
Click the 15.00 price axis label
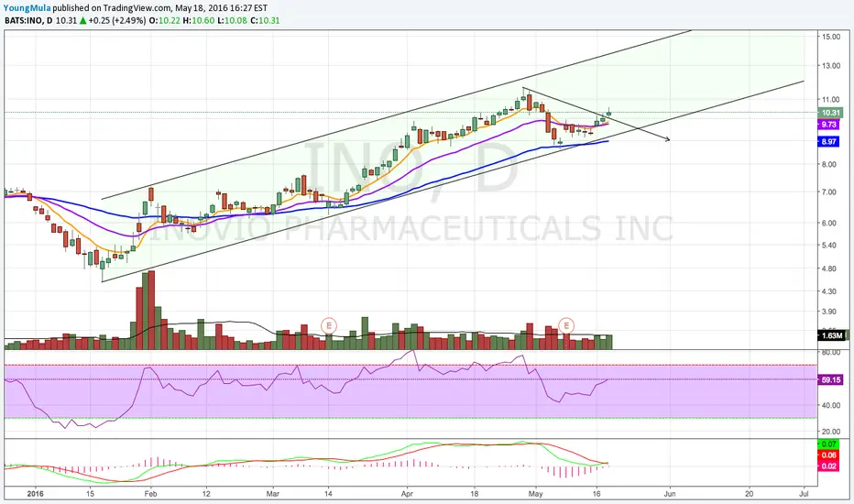(x=830, y=37)
